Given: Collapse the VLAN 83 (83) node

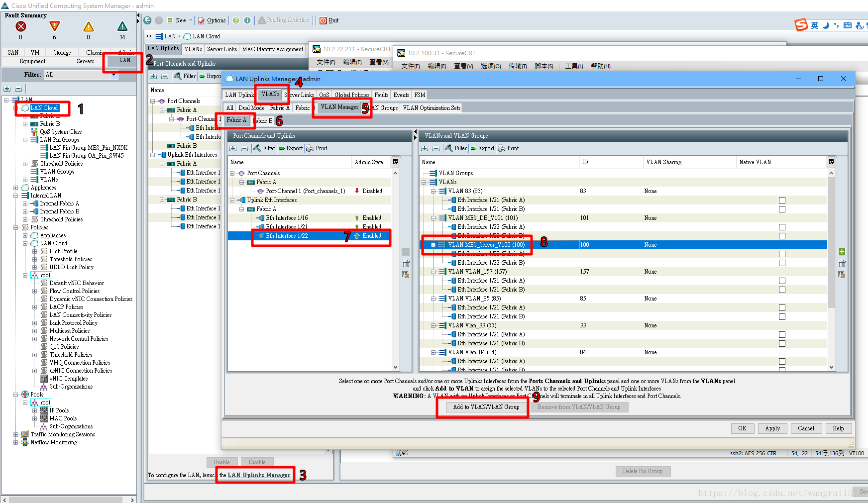Looking at the screenshot, I should tap(434, 191).
